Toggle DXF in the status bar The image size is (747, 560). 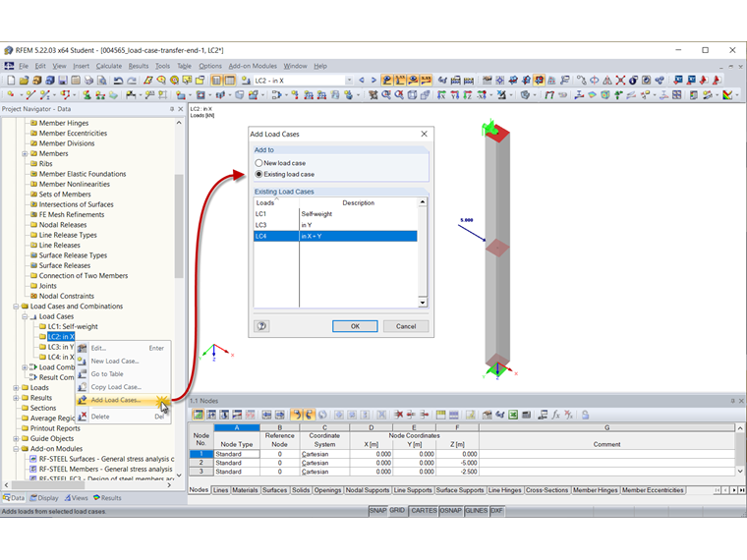pos(496,511)
